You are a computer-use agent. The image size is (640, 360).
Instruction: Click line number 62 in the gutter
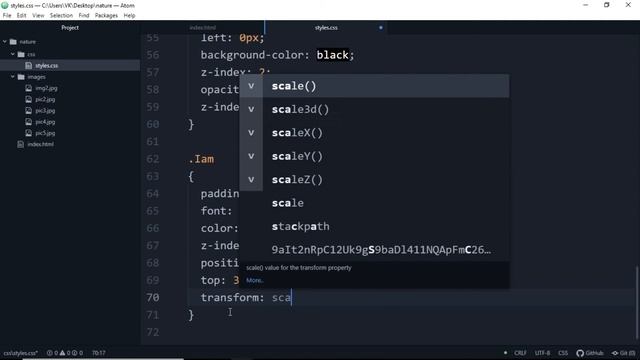153,159
